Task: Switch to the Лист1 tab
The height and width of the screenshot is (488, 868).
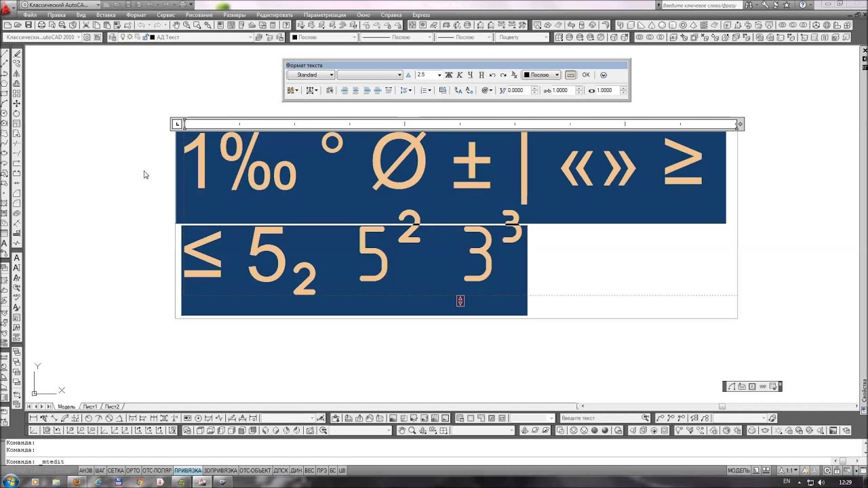Action: coord(90,407)
